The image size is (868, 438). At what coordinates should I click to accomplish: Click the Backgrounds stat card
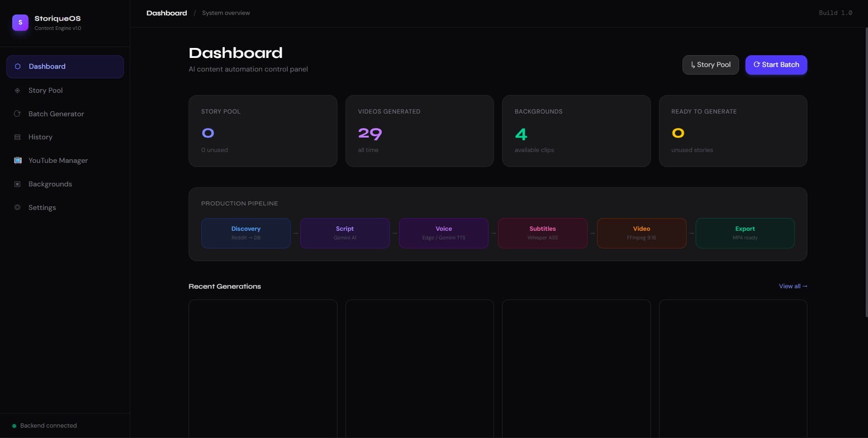[x=576, y=131]
